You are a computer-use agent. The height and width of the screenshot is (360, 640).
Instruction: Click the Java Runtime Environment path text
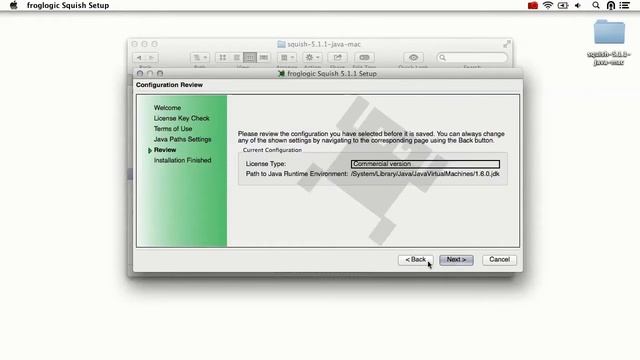tap(425, 174)
